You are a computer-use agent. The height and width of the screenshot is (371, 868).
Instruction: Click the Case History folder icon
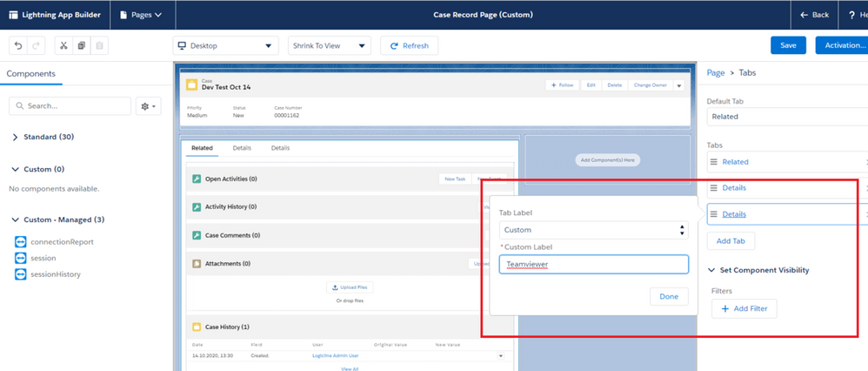[196, 327]
